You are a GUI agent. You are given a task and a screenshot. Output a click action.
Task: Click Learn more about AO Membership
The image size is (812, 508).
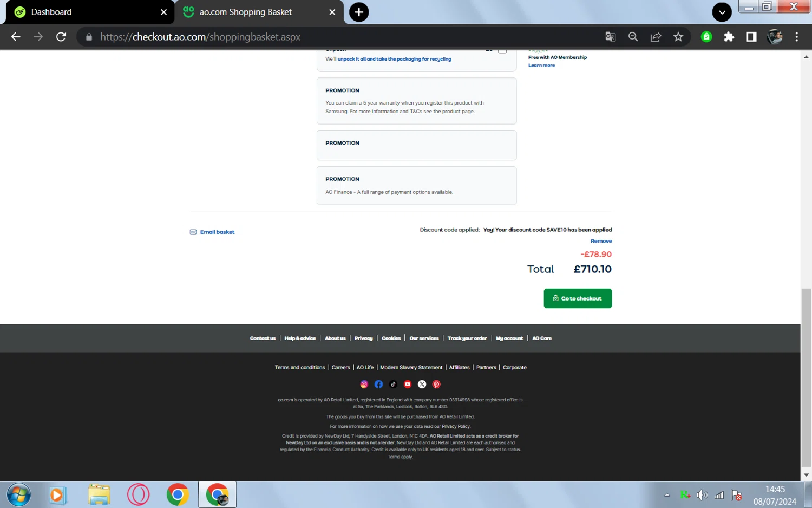point(541,65)
